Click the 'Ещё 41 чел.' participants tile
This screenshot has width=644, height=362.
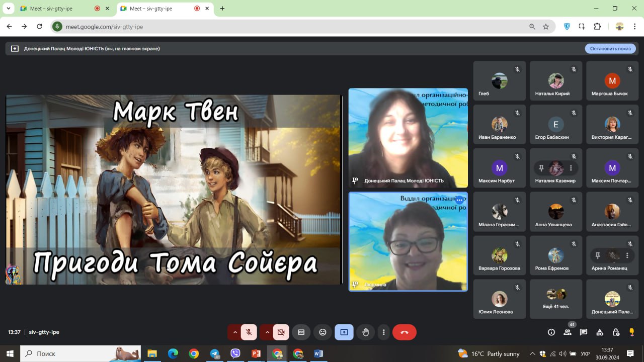[556, 299]
